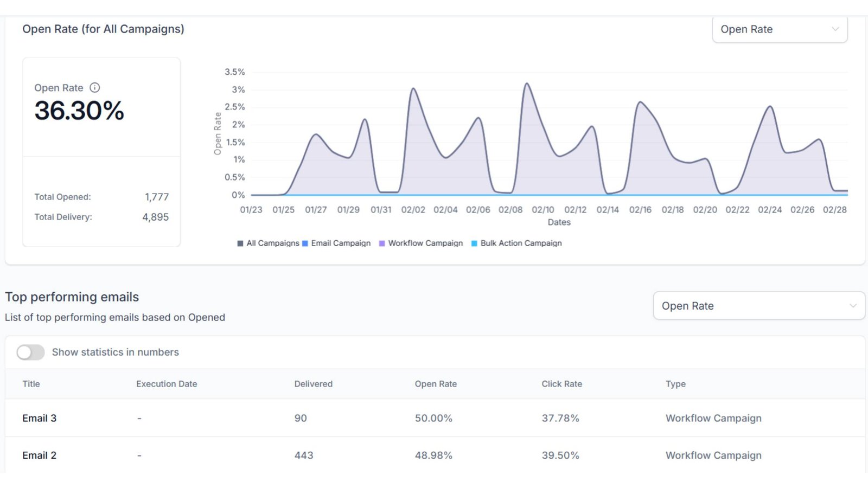Toggle the All Campaigns legend marker

pyautogui.click(x=240, y=243)
